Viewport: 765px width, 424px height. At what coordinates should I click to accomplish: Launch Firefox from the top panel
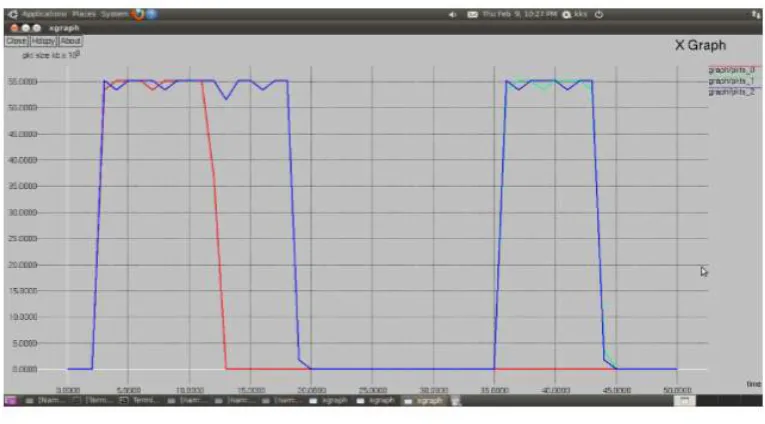139,14
